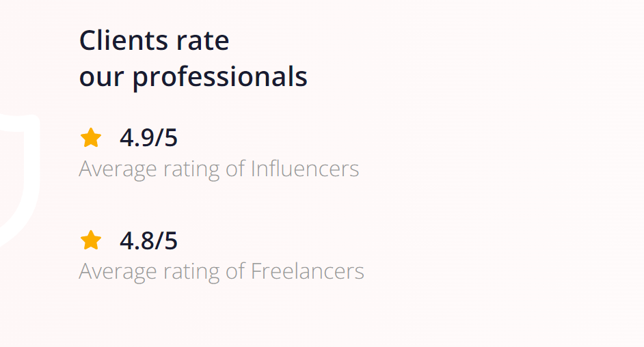Screen dimensions: 644x347
Task: Click the word "Freelancers"
Action: coord(308,271)
